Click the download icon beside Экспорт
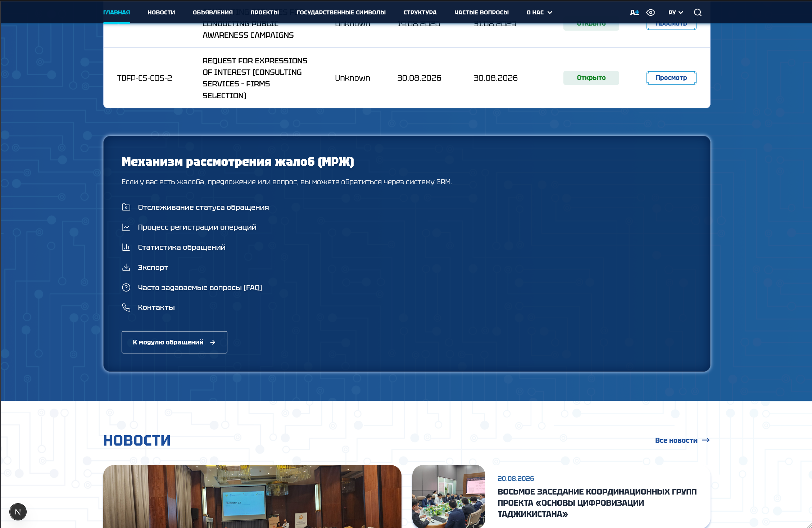Screen dimensions: 812x528 (126, 267)
